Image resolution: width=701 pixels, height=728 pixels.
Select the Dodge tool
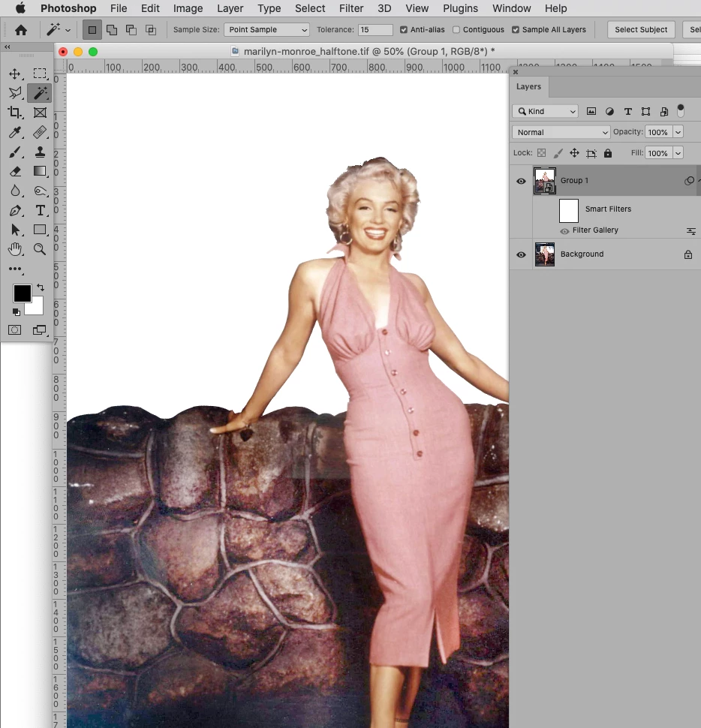[x=40, y=191]
